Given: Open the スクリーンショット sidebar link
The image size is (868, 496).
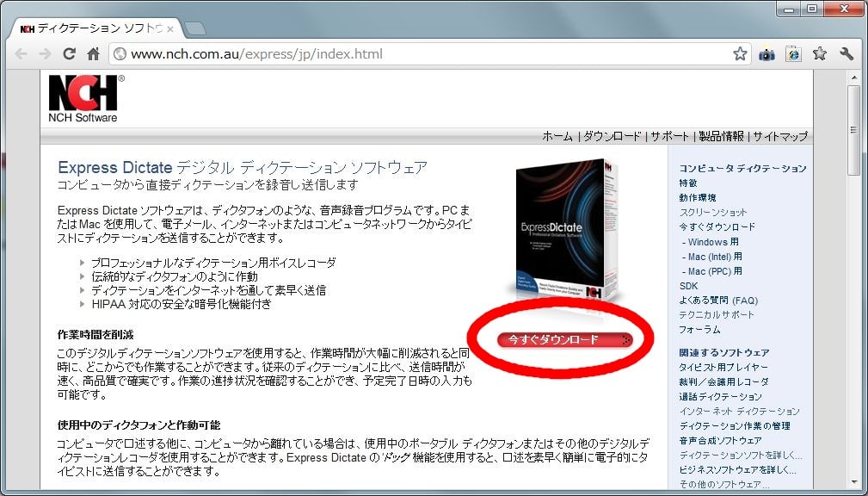Looking at the screenshot, I should pos(713,212).
